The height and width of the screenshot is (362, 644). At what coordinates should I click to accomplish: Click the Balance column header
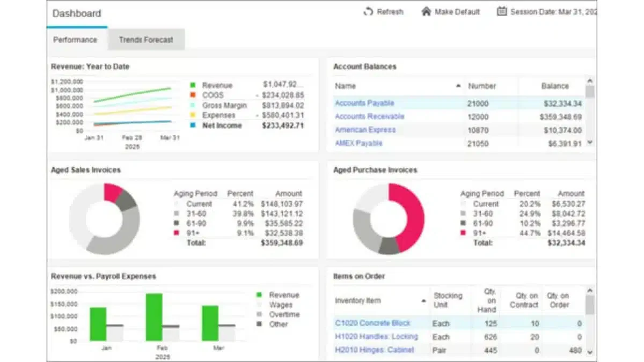(555, 86)
